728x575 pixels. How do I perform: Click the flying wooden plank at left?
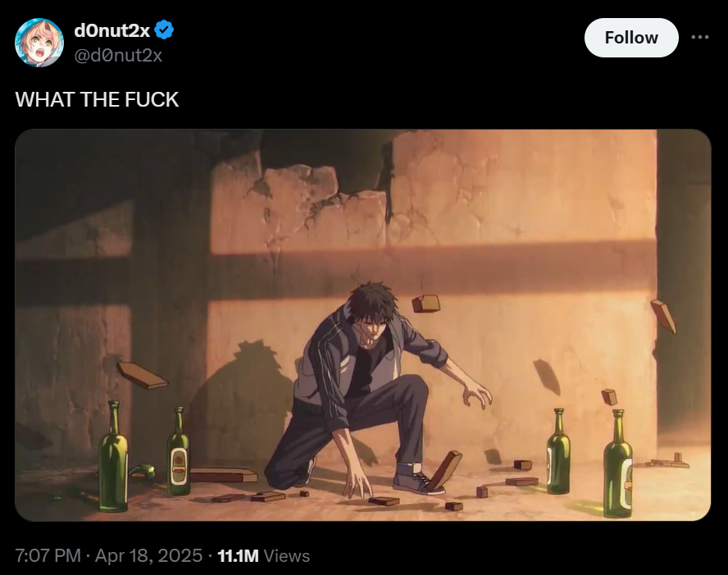click(141, 375)
